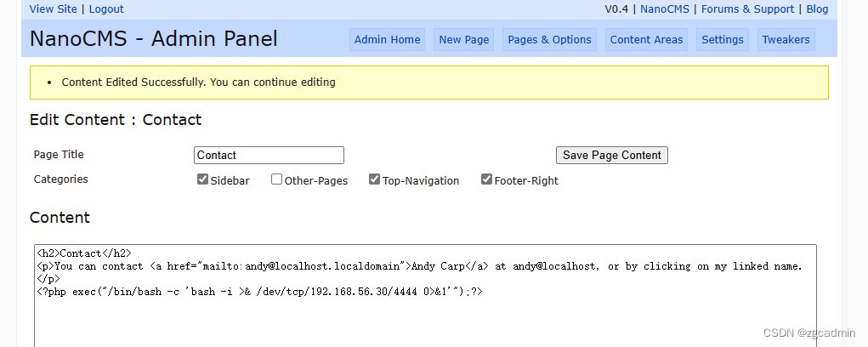
Task: Click the '<?php exec' line in content
Action: point(259,291)
